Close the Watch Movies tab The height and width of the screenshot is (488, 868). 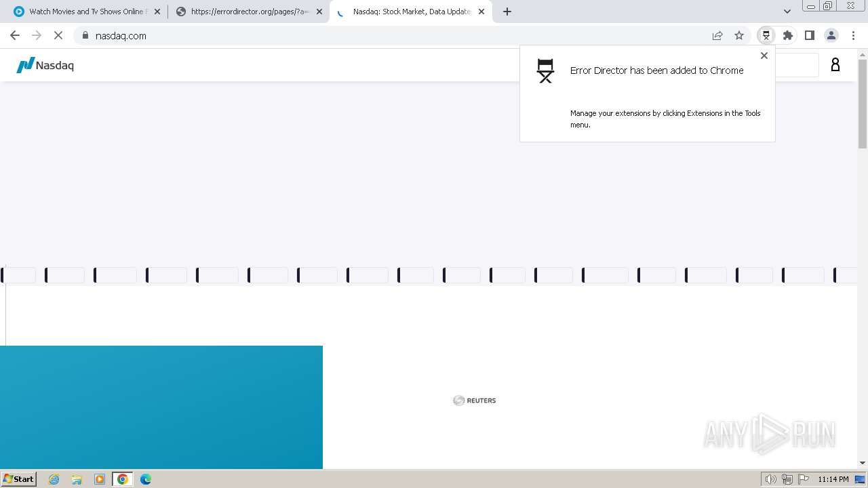click(x=157, y=12)
